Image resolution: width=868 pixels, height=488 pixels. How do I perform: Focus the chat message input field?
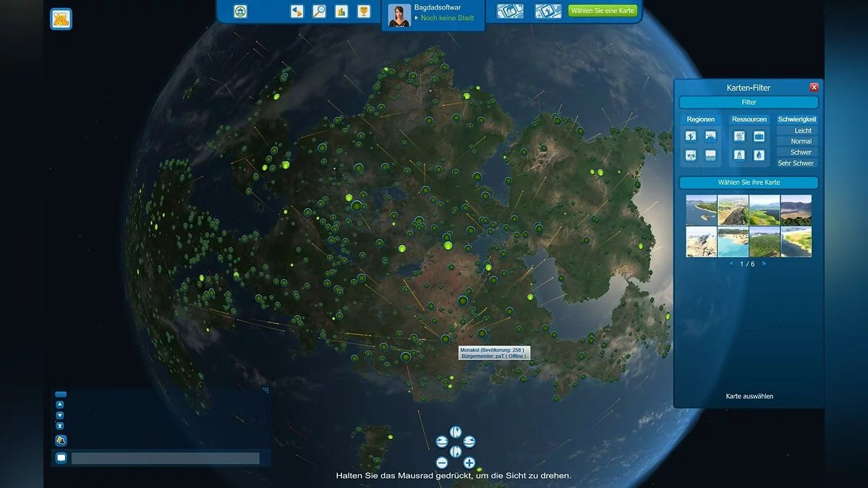[165, 458]
